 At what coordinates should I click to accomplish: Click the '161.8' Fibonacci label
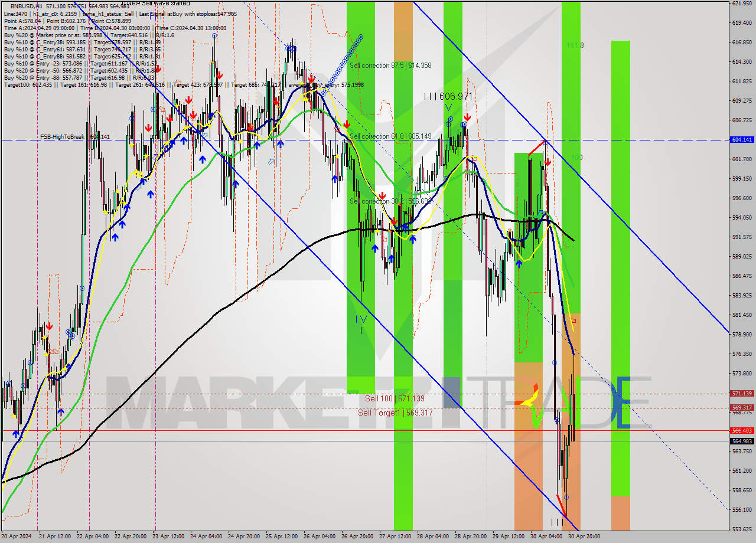[x=575, y=45]
